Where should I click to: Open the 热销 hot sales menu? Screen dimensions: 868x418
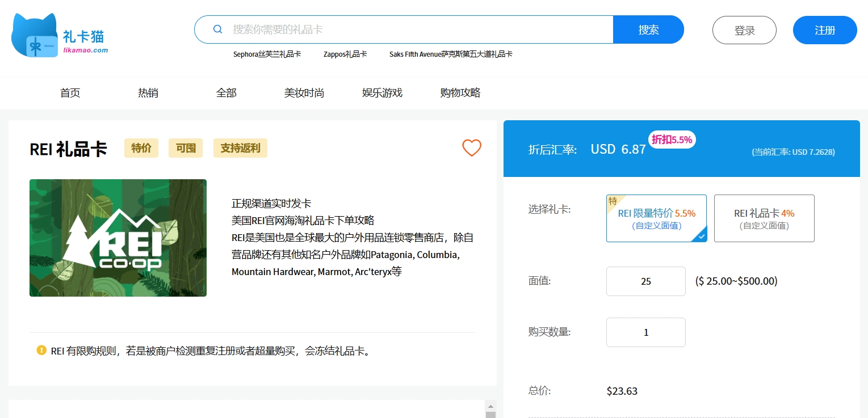click(148, 93)
